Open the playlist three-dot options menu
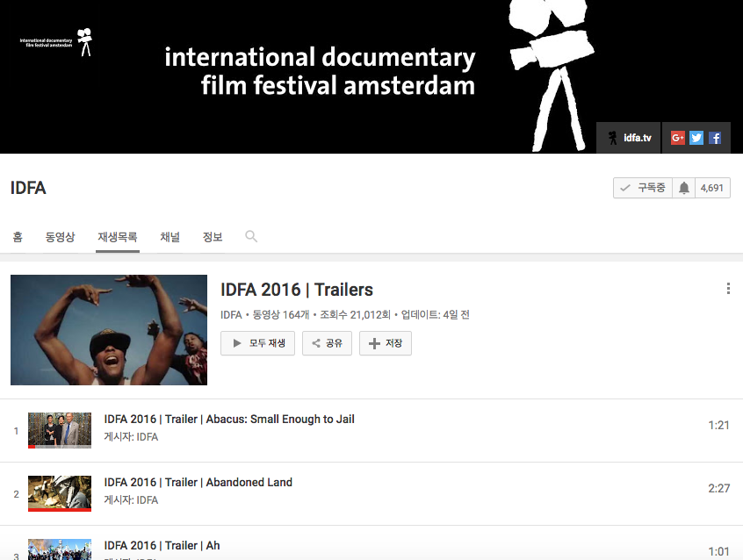Image resolution: width=743 pixels, height=560 pixels. (728, 289)
